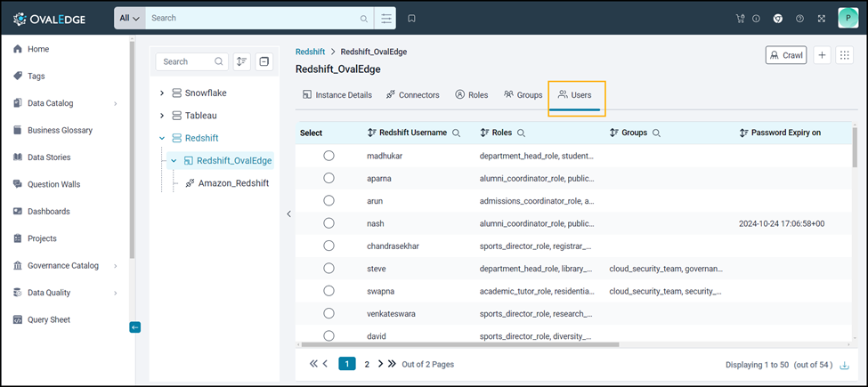Go to page 2
Image resolution: width=868 pixels, height=387 pixels.
tap(367, 365)
